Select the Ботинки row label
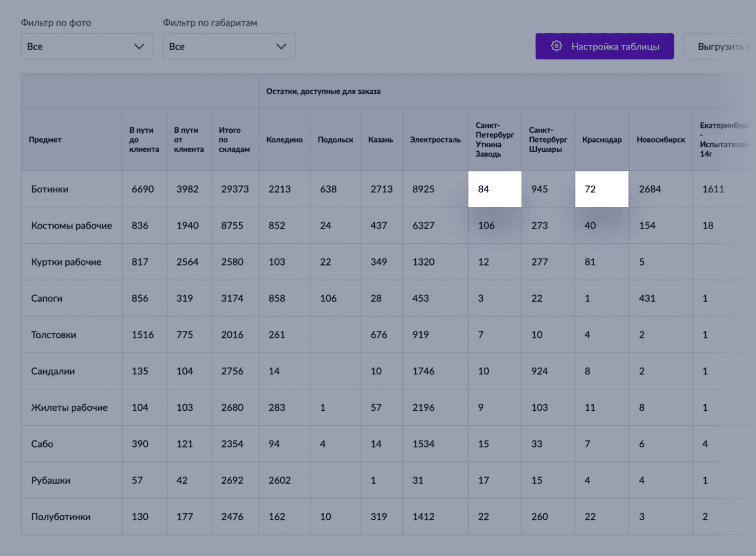This screenshot has width=756, height=556. [x=50, y=189]
